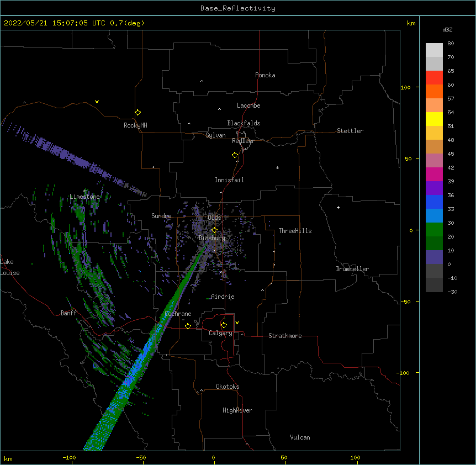Click the Calgary city label
Screen dimensions: 476x465
220,333
